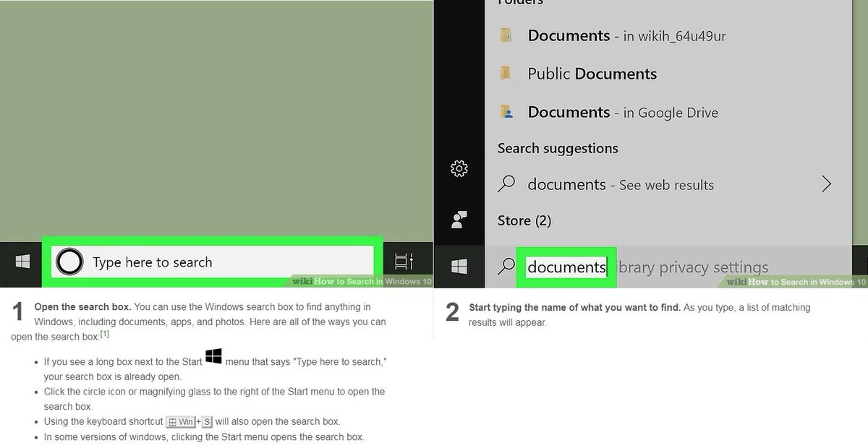Click the folder icon beside Documents in wikih_64u49ur

tap(506, 35)
